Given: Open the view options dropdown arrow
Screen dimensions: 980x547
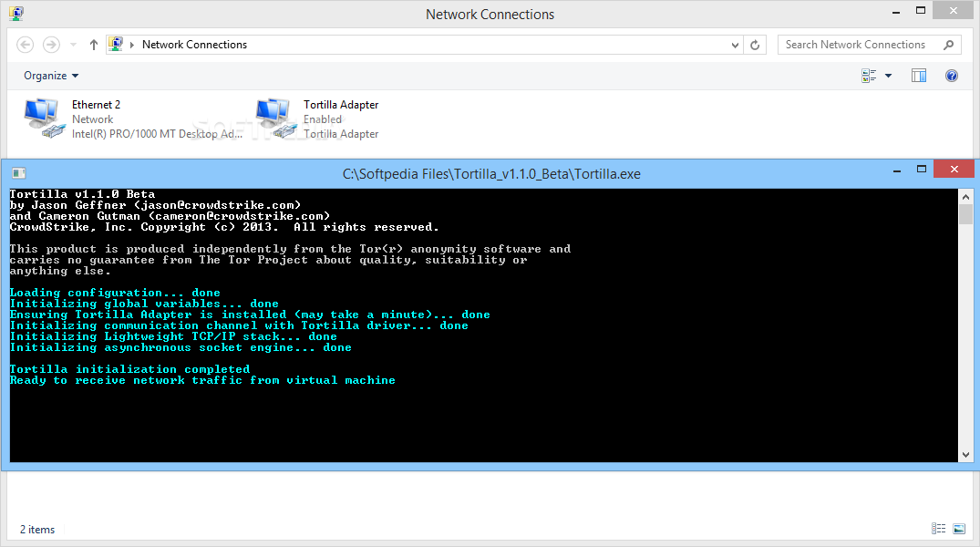Looking at the screenshot, I should click(888, 76).
